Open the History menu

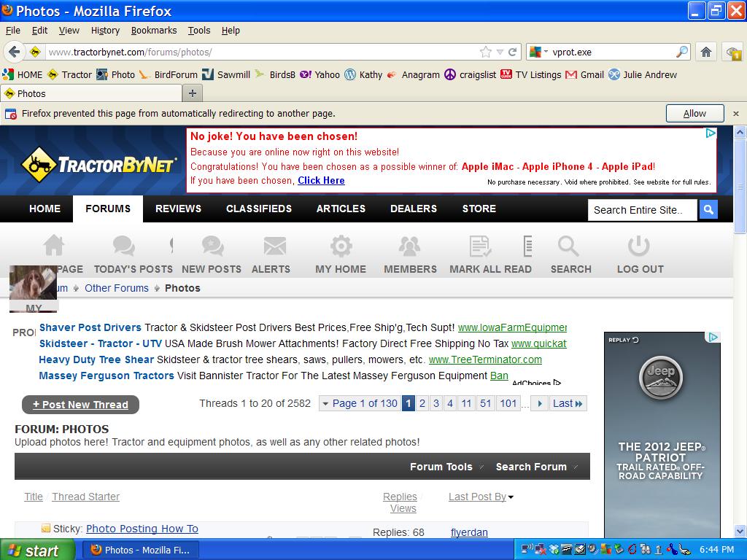coord(105,31)
